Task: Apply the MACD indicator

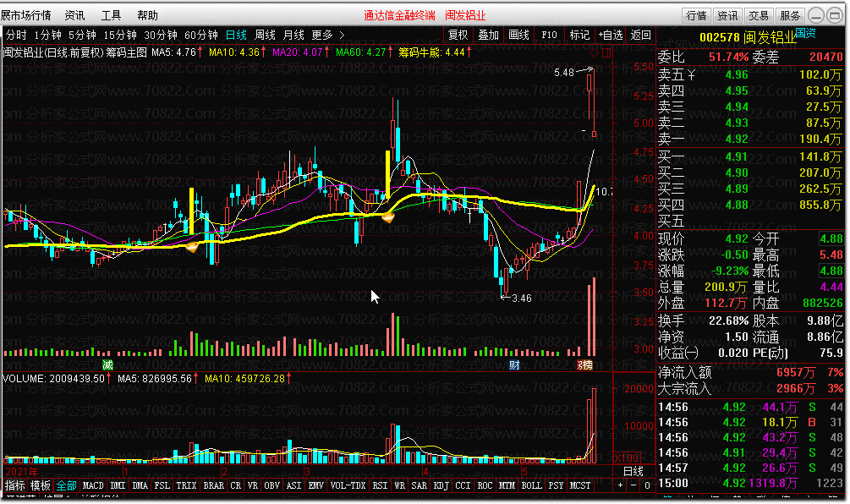Action: tap(93, 485)
